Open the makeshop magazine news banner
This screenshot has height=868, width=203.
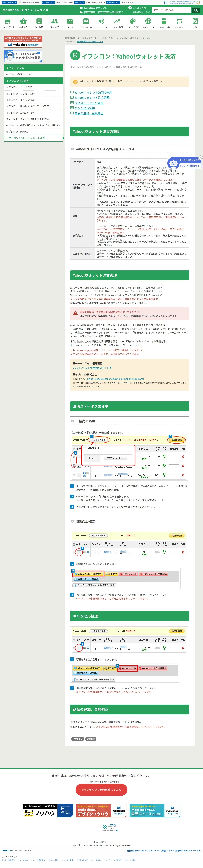[x=154, y=811]
